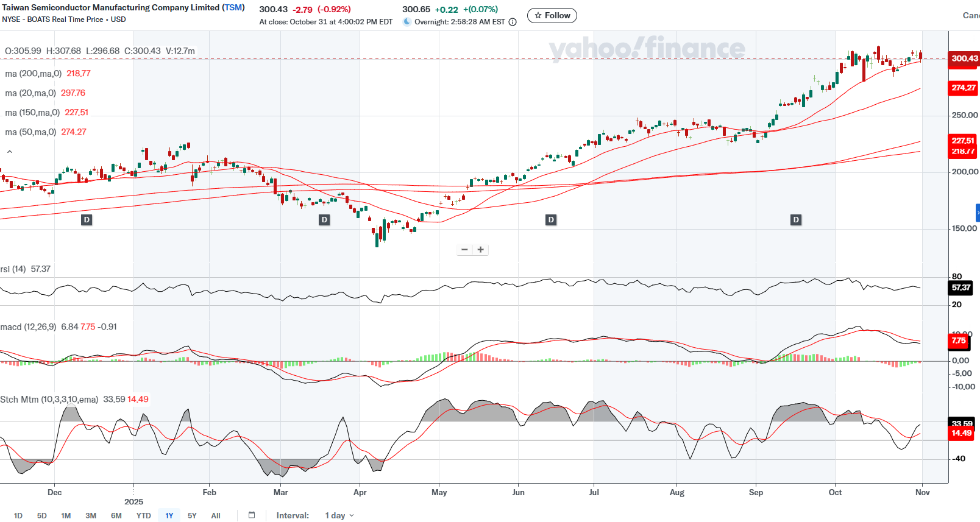
Task: Select the 5Y range tab
Action: click(x=192, y=515)
